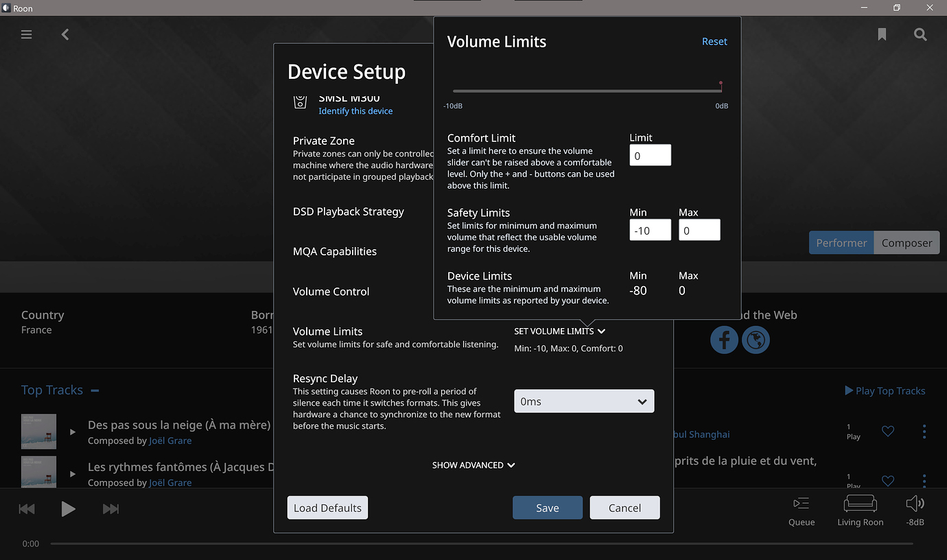947x560 pixels.
Task: Switch to the Composer tab
Action: (x=907, y=242)
